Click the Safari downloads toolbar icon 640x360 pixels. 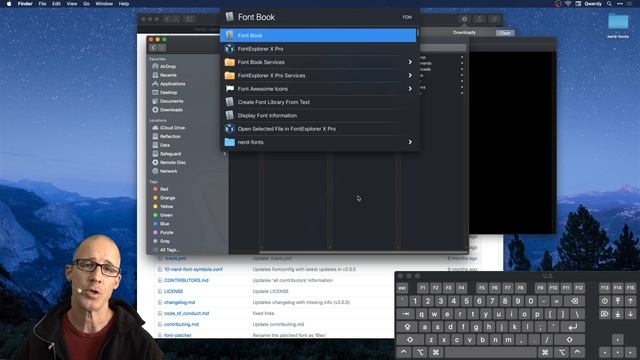464,19
